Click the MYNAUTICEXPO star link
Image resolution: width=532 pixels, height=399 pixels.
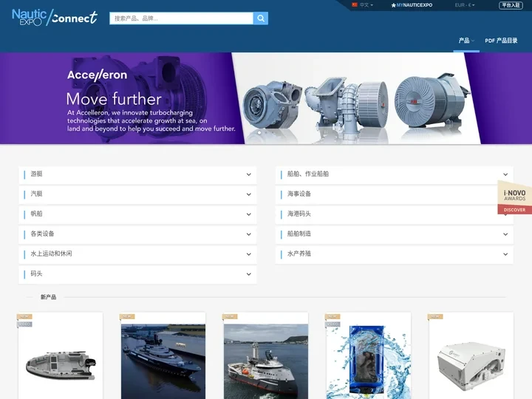(412, 5)
